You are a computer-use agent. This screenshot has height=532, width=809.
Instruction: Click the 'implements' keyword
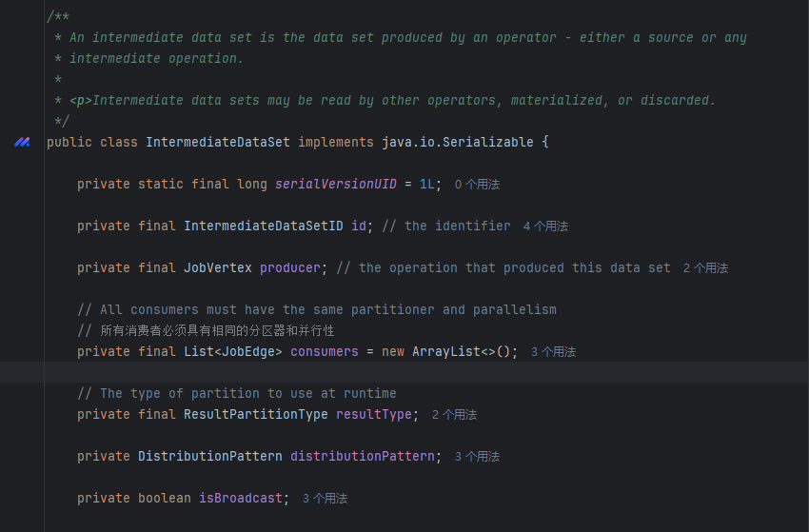(336, 143)
